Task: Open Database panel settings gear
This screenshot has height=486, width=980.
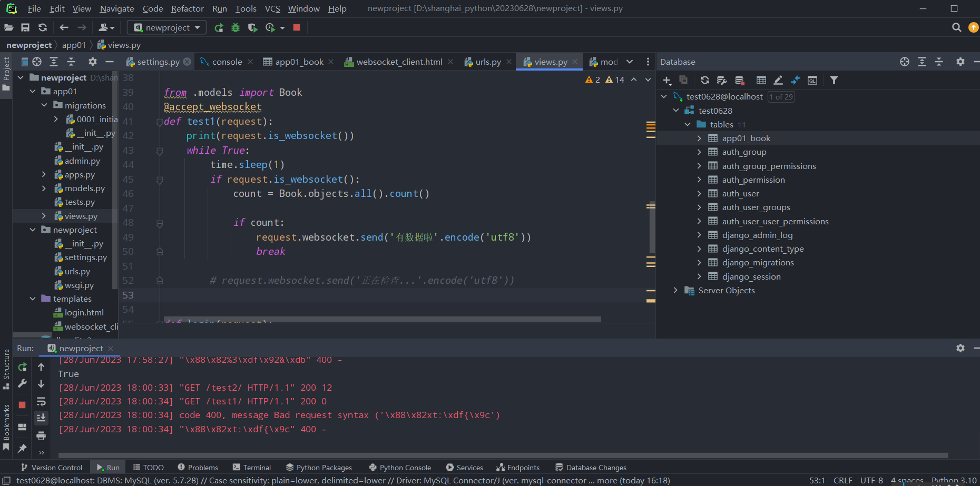Action: pos(961,62)
